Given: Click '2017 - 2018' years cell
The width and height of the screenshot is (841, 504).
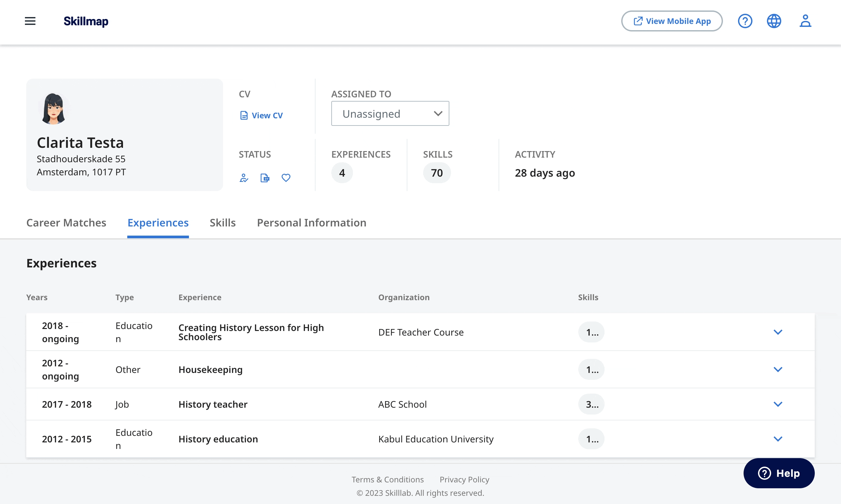Looking at the screenshot, I should click(x=67, y=404).
